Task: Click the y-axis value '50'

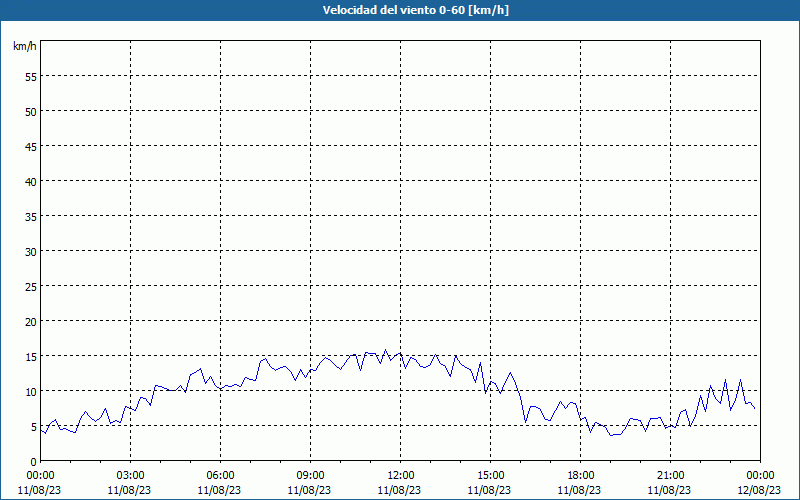Action: click(x=31, y=112)
